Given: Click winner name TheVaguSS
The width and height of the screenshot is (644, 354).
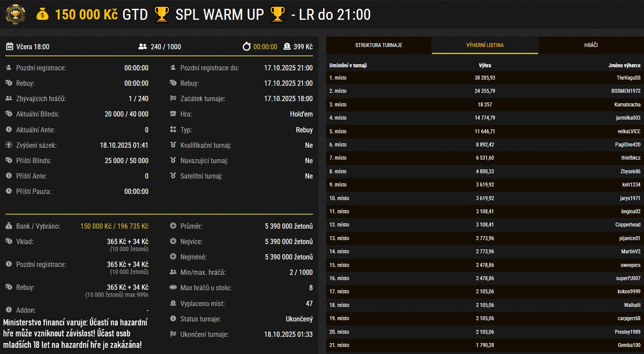Looking at the screenshot, I should tap(628, 78).
